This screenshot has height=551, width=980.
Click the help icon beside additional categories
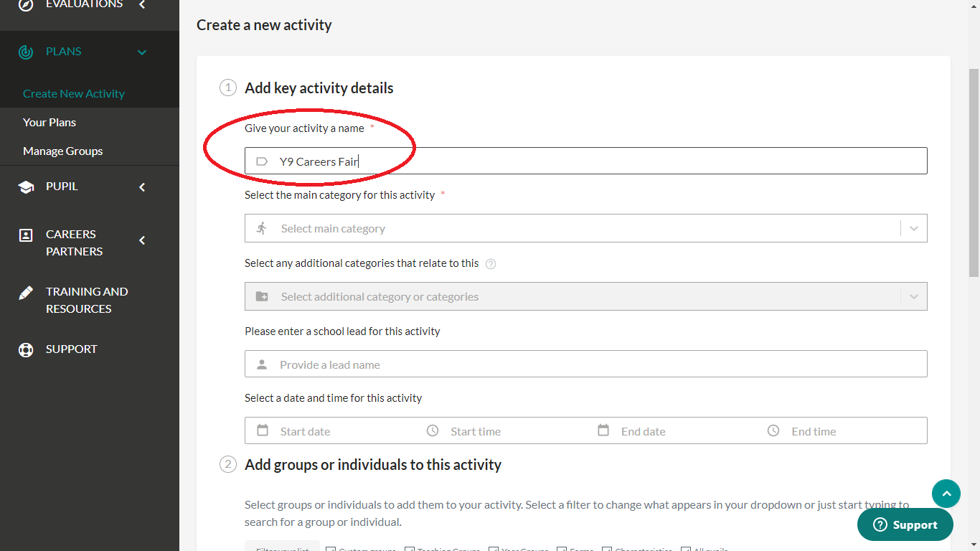tap(491, 263)
